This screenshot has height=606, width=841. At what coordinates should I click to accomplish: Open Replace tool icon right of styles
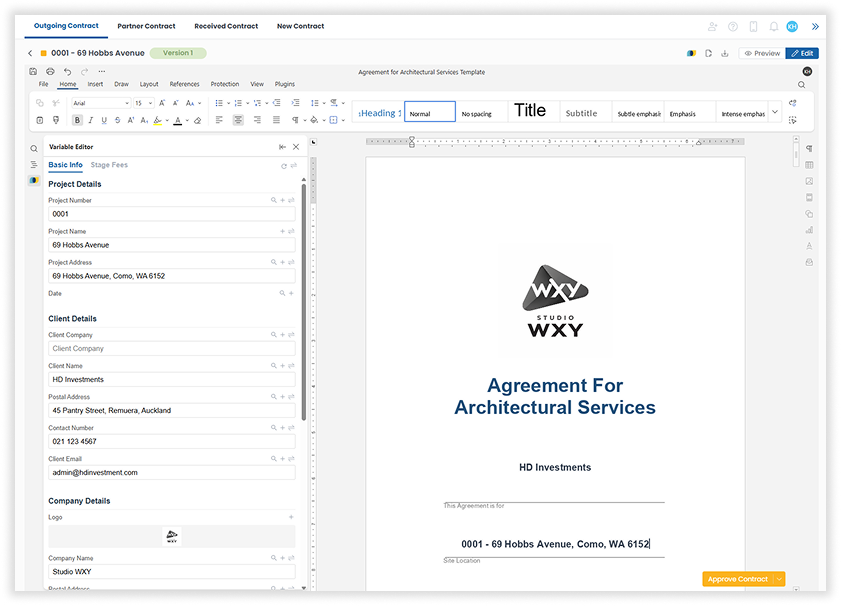793,103
